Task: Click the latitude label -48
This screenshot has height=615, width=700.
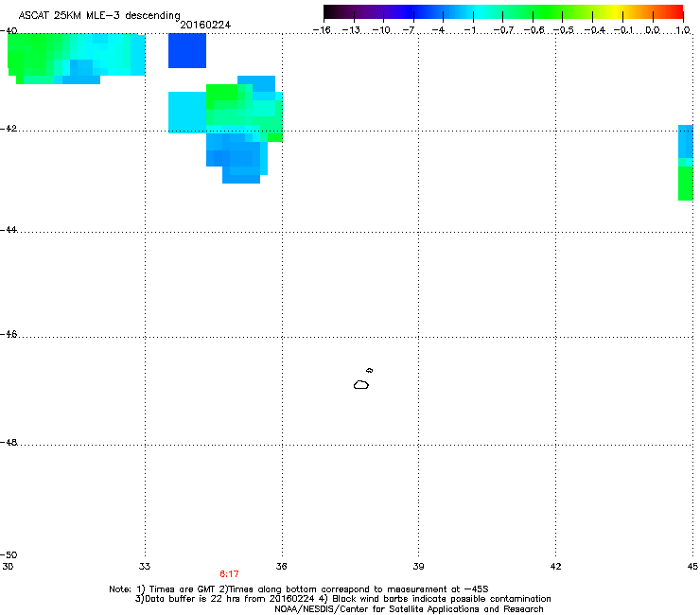Action: click(9, 442)
